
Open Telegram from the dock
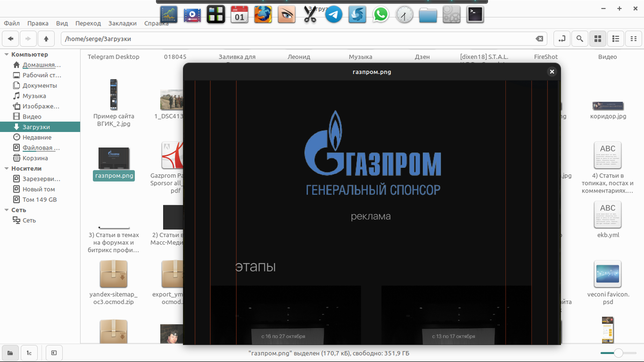click(334, 14)
